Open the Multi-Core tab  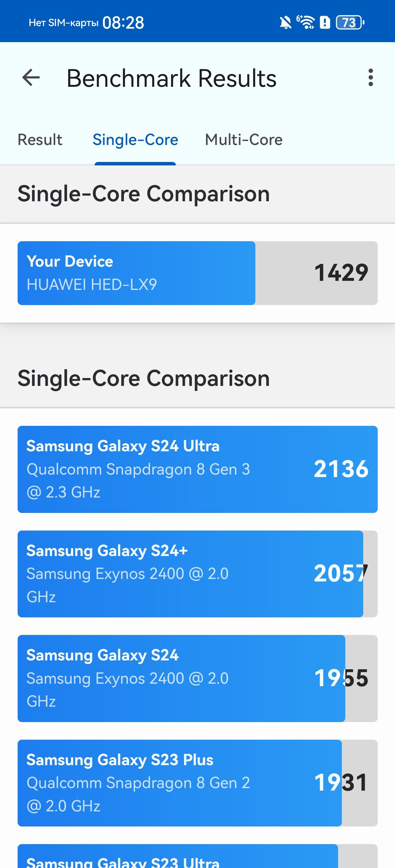(x=244, y=140)
